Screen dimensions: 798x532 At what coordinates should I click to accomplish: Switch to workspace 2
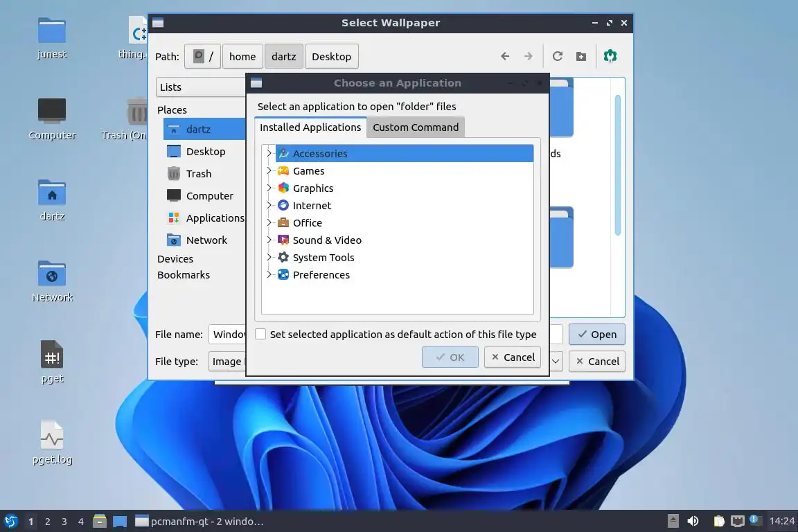[x=47, y=522]
